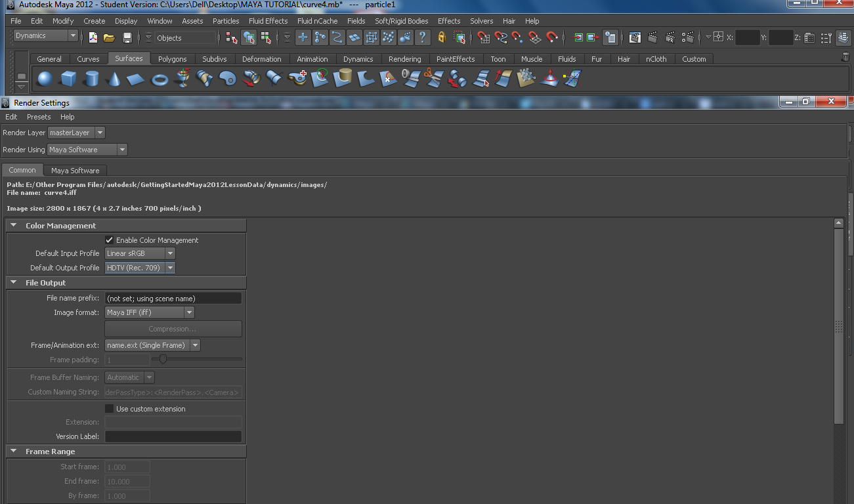Viewport: 854px width, 504px height.
Task: Click the Render Settings vertical scrollbar
Action: point(838,325)
